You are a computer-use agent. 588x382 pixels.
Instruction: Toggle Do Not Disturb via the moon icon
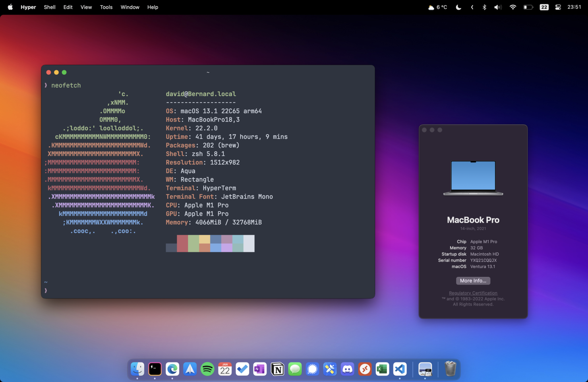(x=458, y=7)
